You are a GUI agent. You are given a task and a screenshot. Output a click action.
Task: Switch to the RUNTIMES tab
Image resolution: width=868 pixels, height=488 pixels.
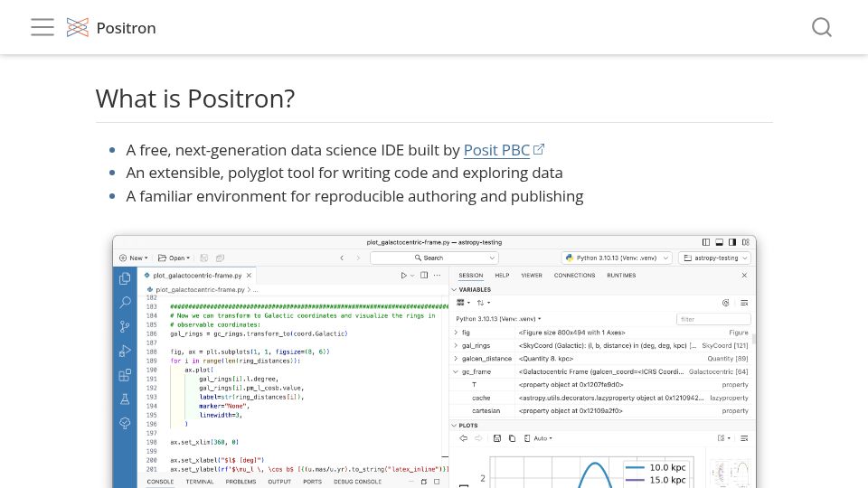pos(621,275)
